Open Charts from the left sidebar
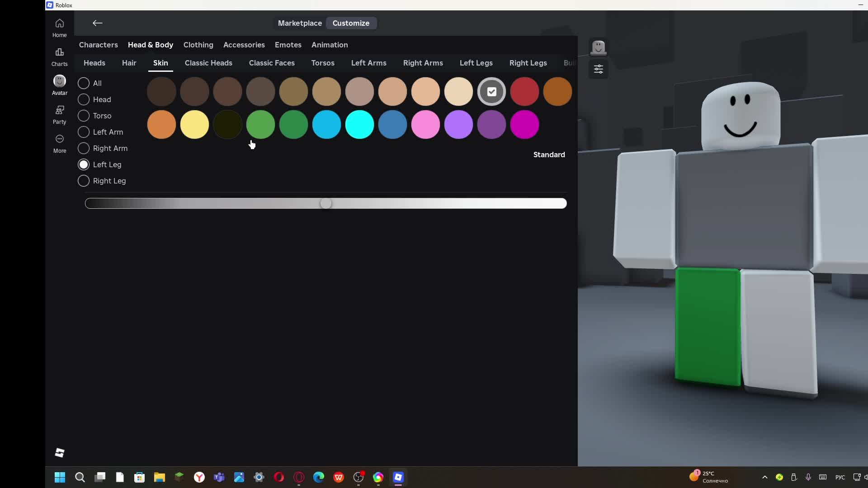The width and height of the screenshot is (868, 488). click(59, 56)
